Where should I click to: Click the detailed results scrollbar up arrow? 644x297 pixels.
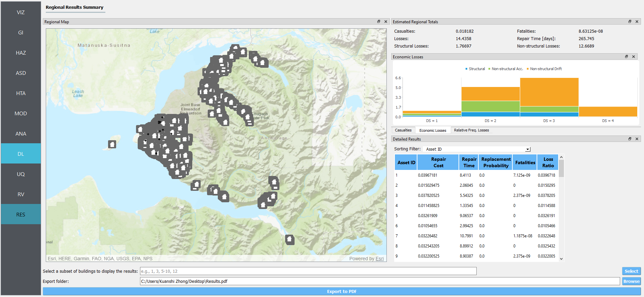pos(561,157)
